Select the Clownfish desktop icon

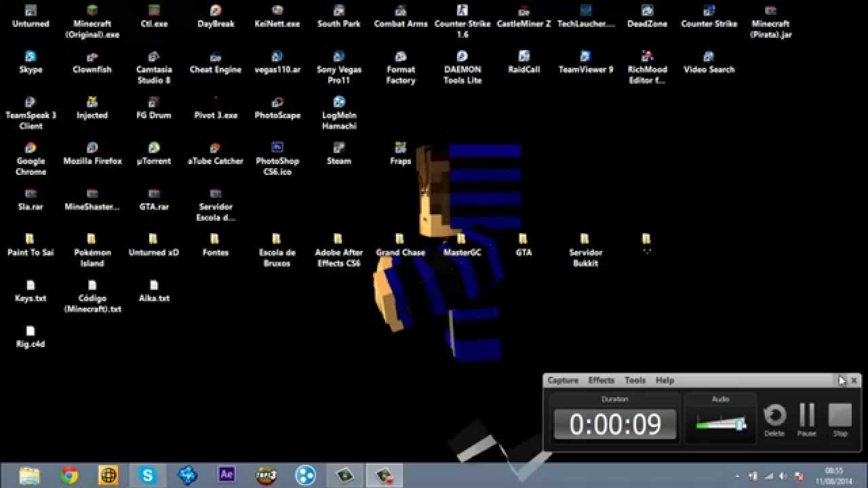[x=92, y=62]
